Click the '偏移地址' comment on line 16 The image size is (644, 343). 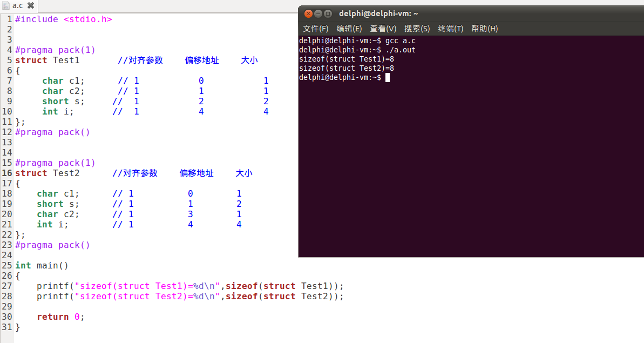(x=196, y=173)
